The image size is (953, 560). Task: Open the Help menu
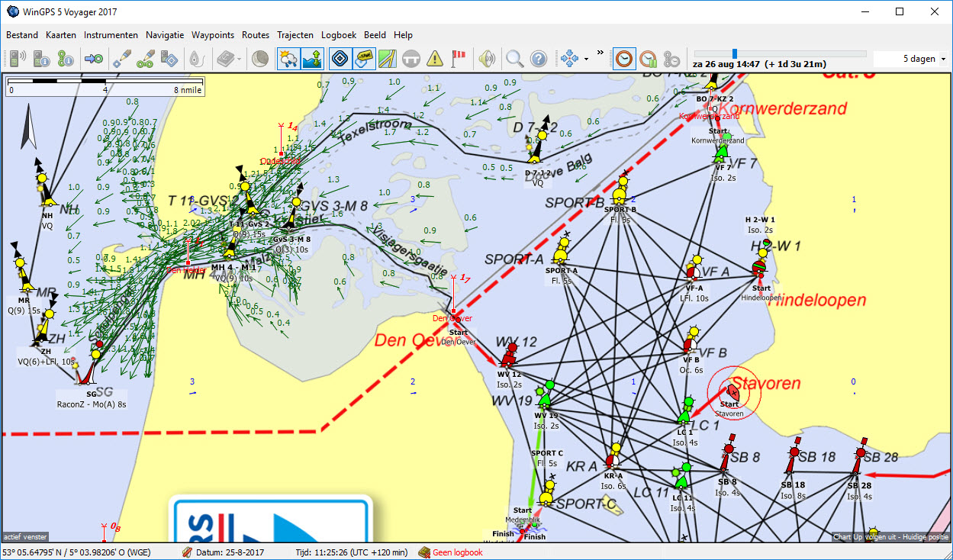click(403, 35)
